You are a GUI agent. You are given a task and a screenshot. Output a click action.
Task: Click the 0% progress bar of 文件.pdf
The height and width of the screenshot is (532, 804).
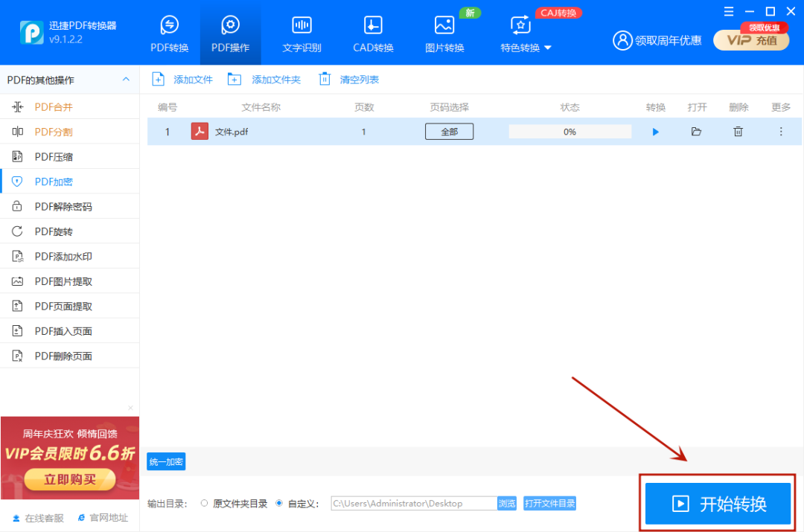click(x=569, y=132)
